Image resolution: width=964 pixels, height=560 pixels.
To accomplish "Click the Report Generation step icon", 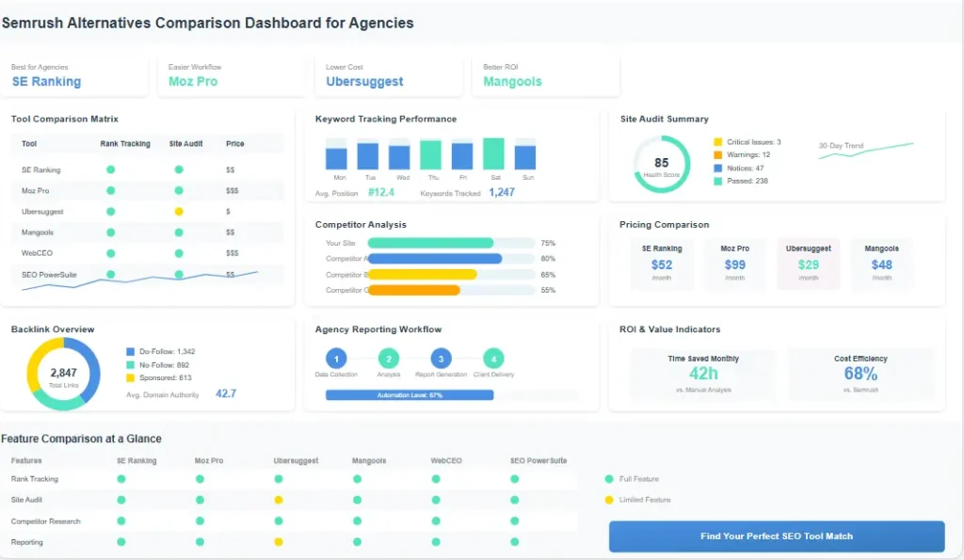I will click(x=441, y=359).
